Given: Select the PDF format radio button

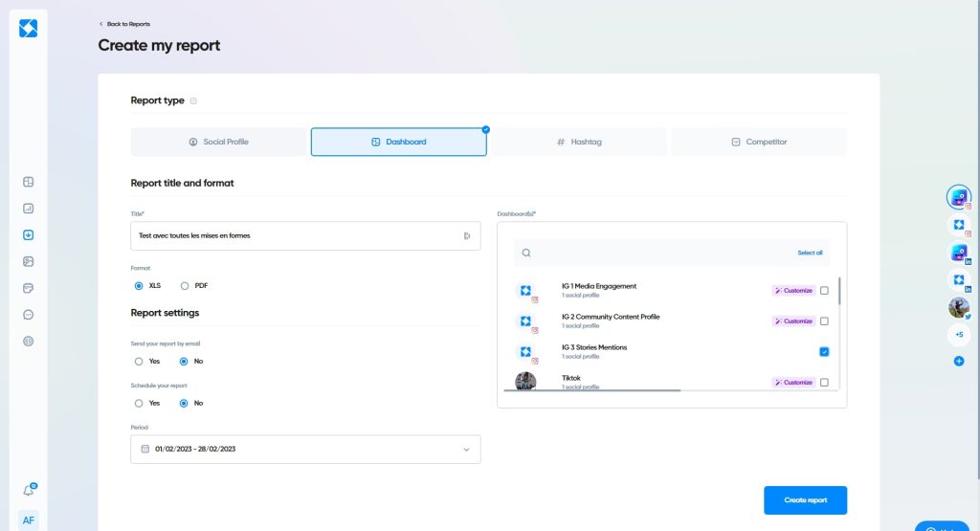Looking at the screenshot, I should point(185,285).
